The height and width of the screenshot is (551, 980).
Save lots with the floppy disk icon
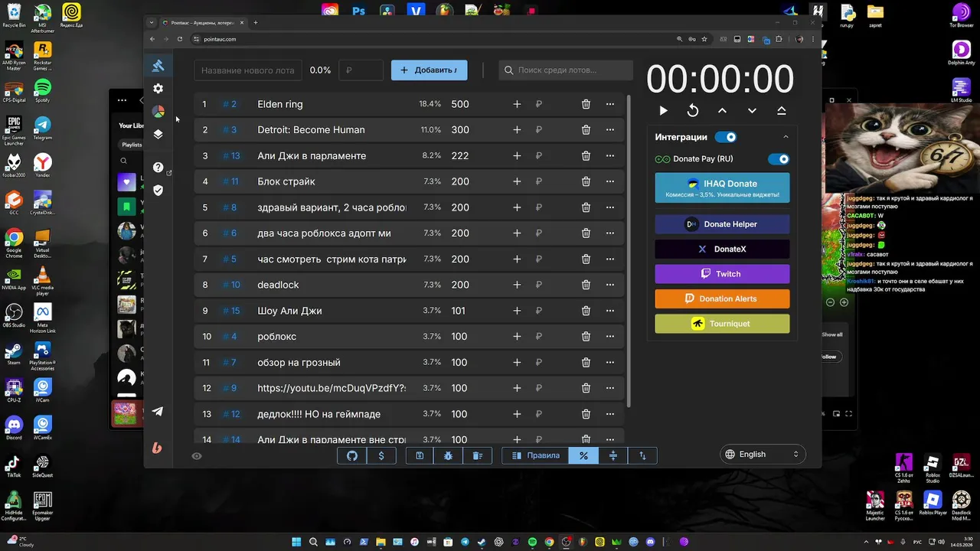[420, 455]
